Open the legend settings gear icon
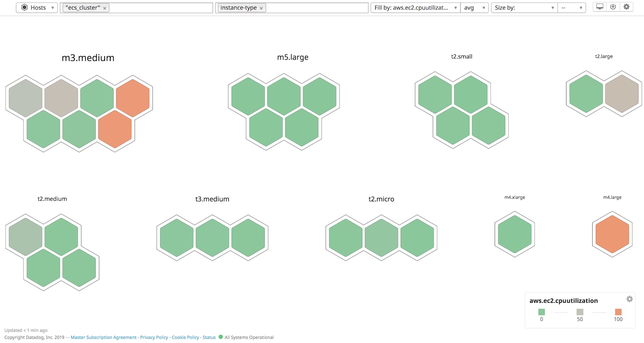This screenshot has width=644, height=343. click(630, 299)
